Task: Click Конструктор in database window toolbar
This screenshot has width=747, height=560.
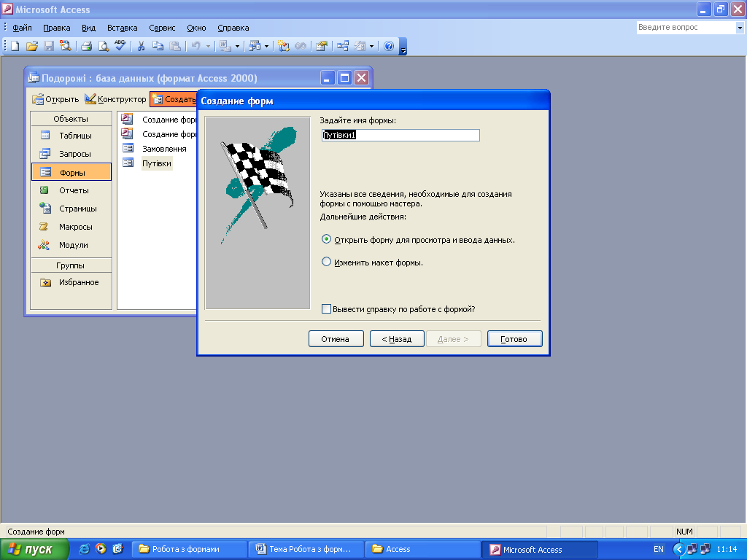Action: 115,99
